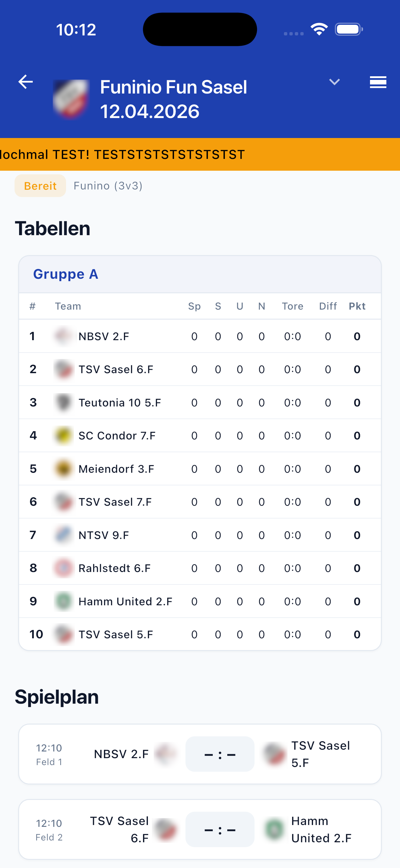Sort table by Tore column header
Image resolution: width=400 pixels, height=868 pixels.
pyautogui.click(x=292, y=306)
